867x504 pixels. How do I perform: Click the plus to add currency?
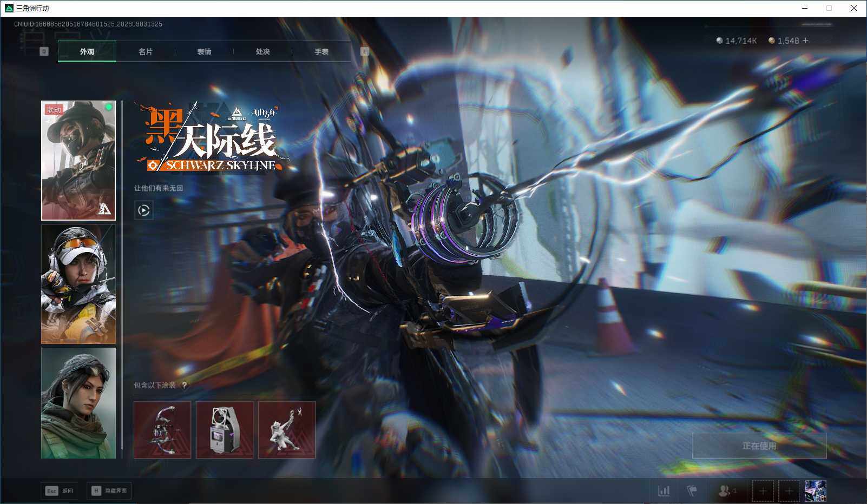(x=805, y=41)
